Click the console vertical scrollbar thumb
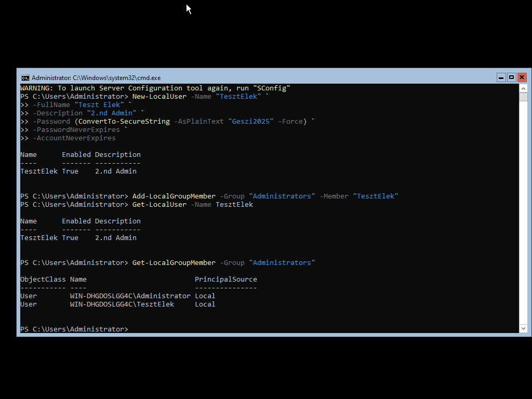 (523, 97)
